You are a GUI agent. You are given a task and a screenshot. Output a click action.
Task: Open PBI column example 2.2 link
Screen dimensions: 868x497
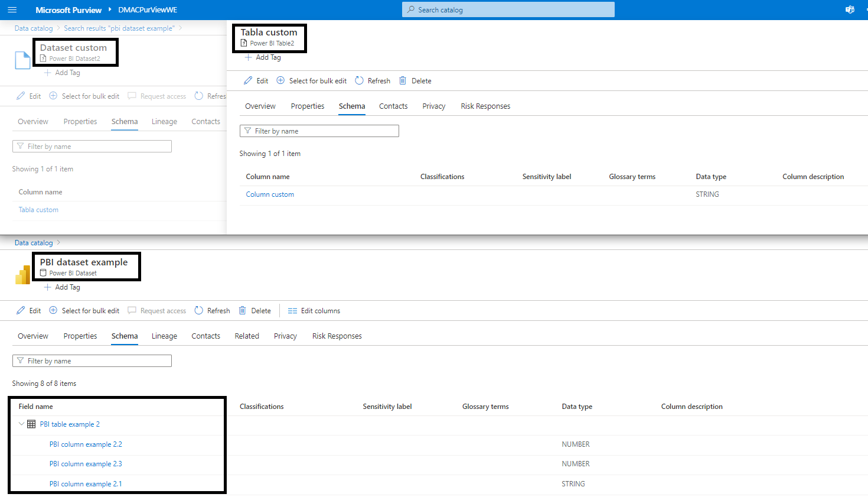(x=86, y=444)
